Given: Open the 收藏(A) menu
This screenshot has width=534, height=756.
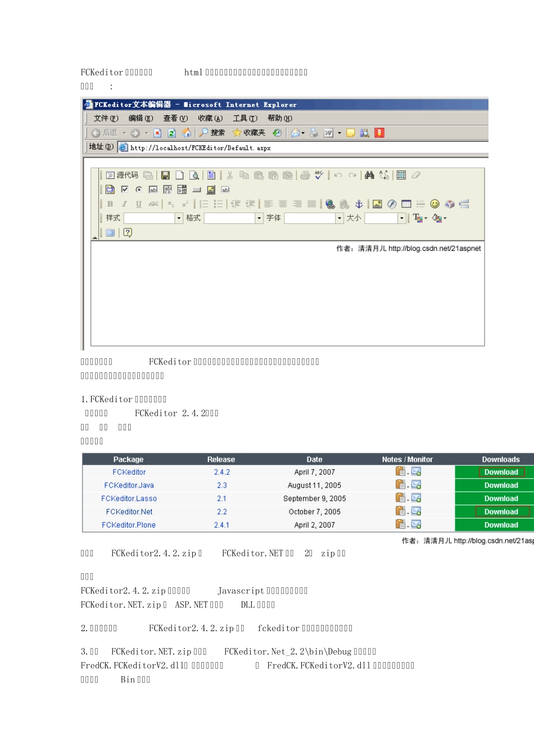Looking at the screenshot, I should point(210,119).
